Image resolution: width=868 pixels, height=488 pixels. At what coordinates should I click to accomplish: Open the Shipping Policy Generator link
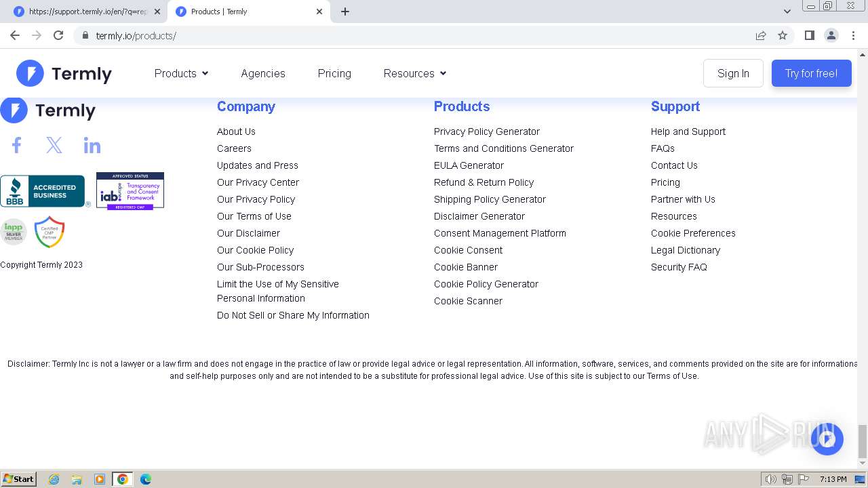490,199
